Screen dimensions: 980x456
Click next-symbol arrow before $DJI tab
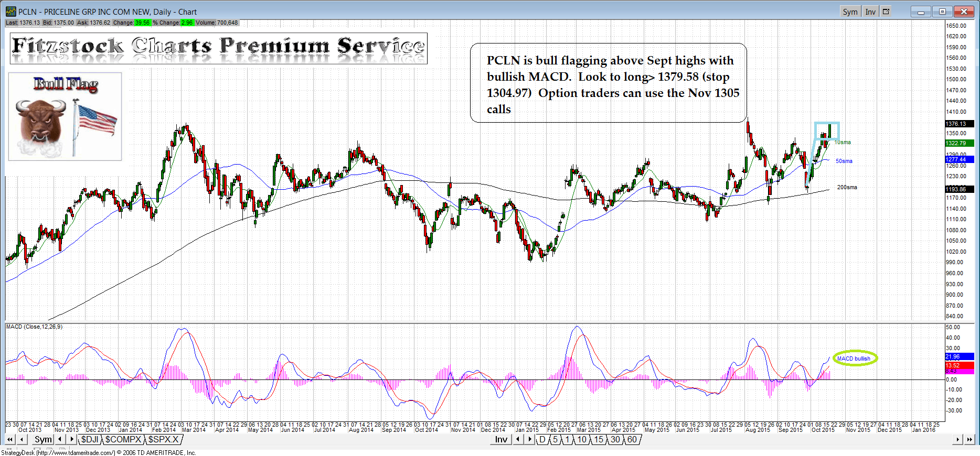click(72, 439)
